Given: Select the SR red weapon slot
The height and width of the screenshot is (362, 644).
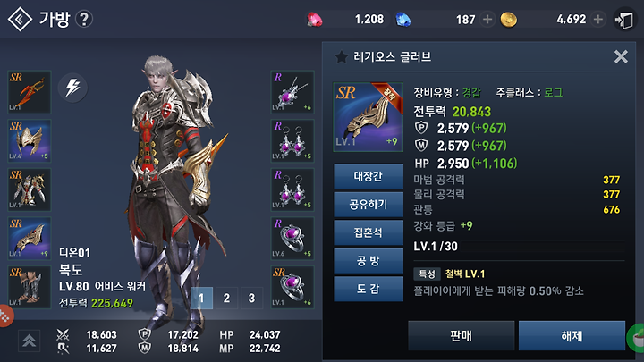Looking at the screenshot, I should pos(30,92).
